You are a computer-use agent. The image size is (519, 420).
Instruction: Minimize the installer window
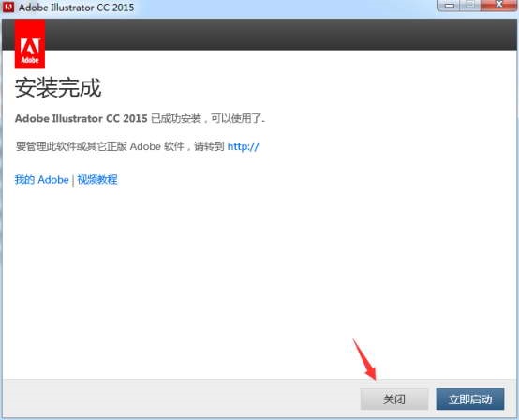[449, 6]
